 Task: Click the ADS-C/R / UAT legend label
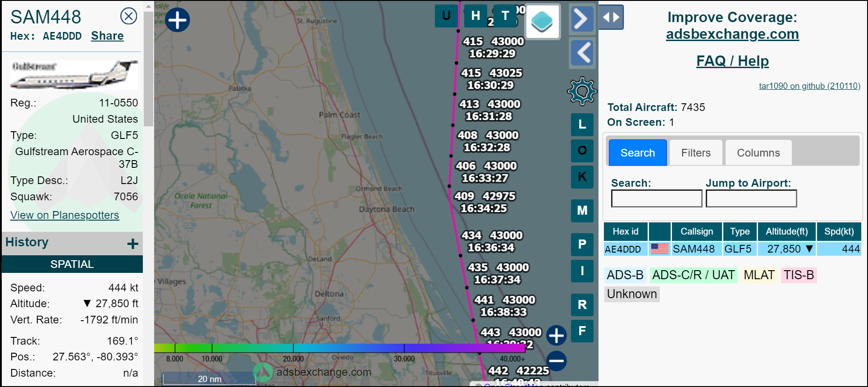pos(694,275)
